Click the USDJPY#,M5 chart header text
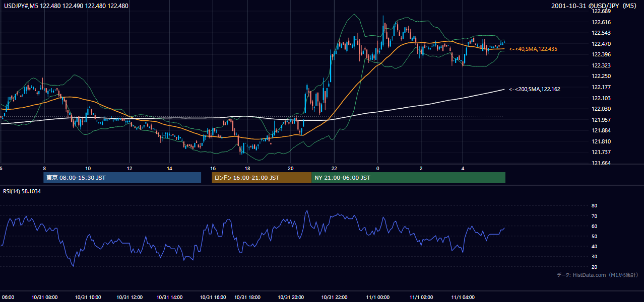Image resolution: width=644 pixels, height=302 pixels. 65,6
